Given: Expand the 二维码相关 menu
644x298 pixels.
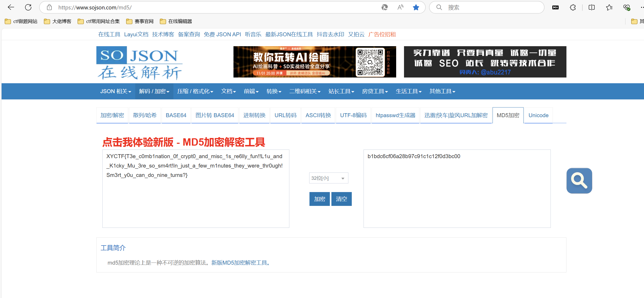Looking at the screenshot, I should [305, 91].
